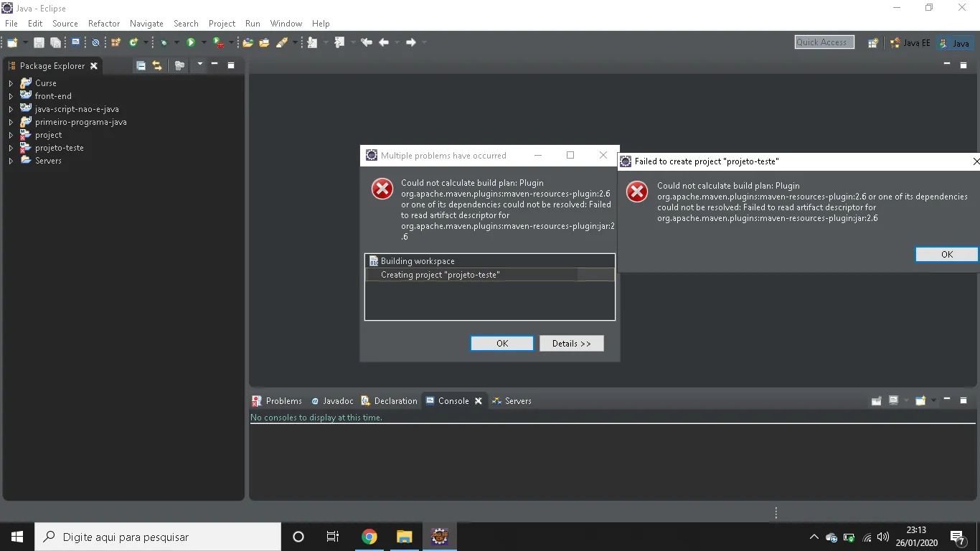Viewport: 980px width, 551px height.
Task: Click the New Java Package toolbar icon
Action: (116, 43)
